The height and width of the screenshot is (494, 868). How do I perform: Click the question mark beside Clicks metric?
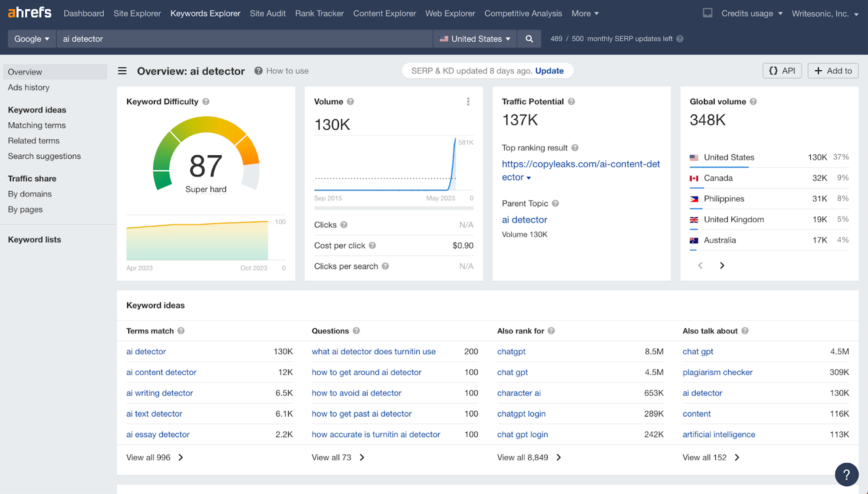(x=343, y=225)
